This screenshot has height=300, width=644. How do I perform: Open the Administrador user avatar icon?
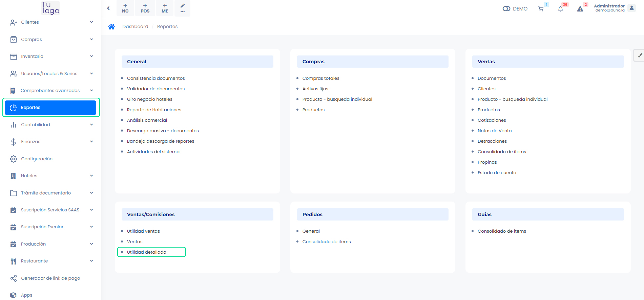pyautogui.click(x=631, y=8)
